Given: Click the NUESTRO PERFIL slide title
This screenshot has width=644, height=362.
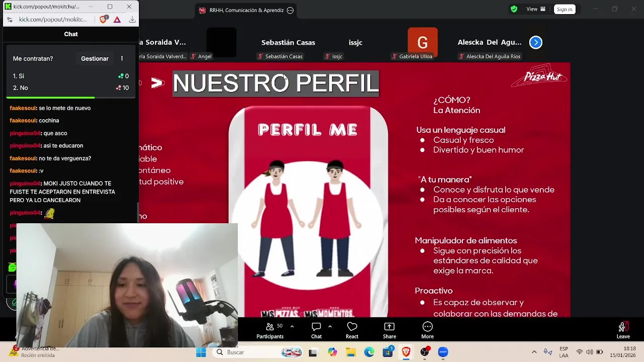Looking at the screenshot, I should point(276,83).
